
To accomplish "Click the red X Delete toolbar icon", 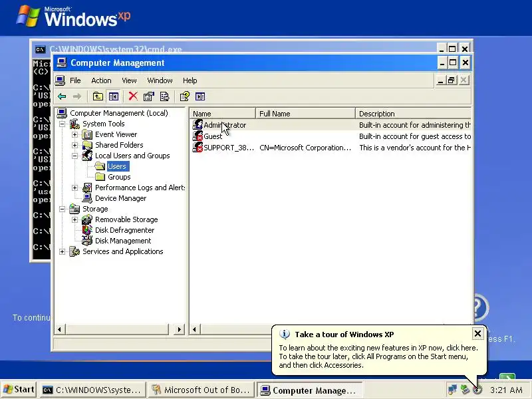I will (x=133, y=96).
